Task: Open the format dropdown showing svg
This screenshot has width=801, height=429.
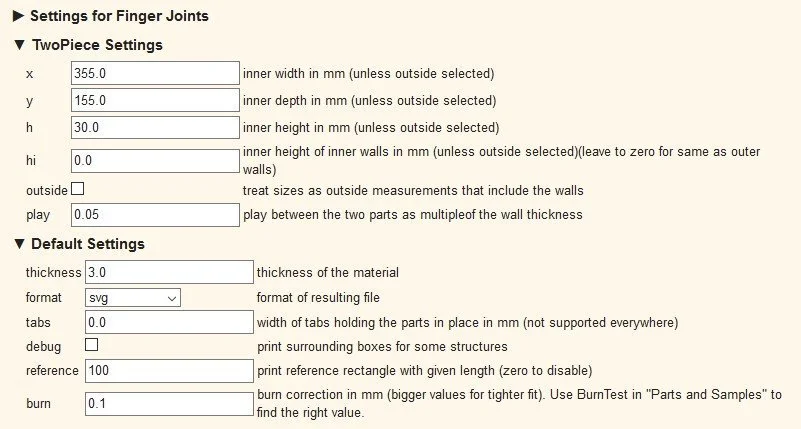Action: [132, 297]
